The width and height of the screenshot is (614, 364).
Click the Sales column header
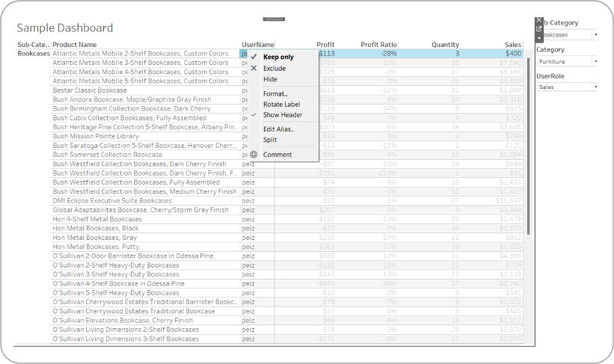(513, 45)
